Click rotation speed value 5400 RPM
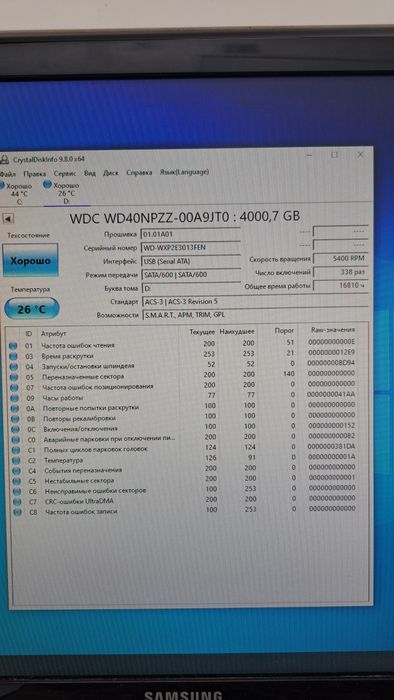 [341, 258]
